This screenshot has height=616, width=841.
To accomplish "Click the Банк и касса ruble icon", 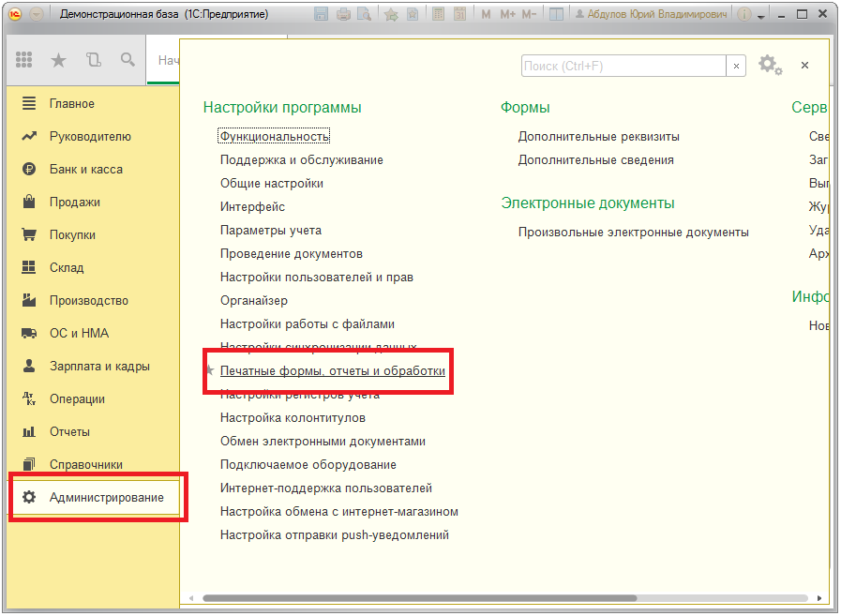I will click(x=29, y=170).
